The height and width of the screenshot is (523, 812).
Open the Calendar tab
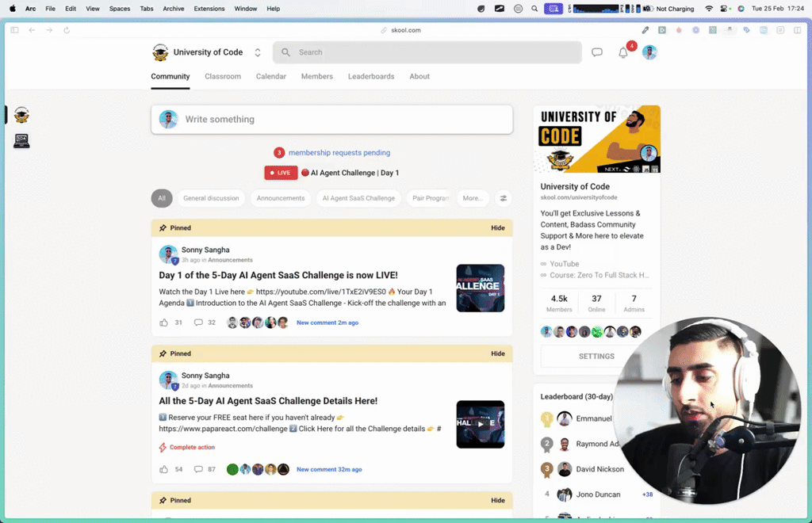(x=271, y=77)
